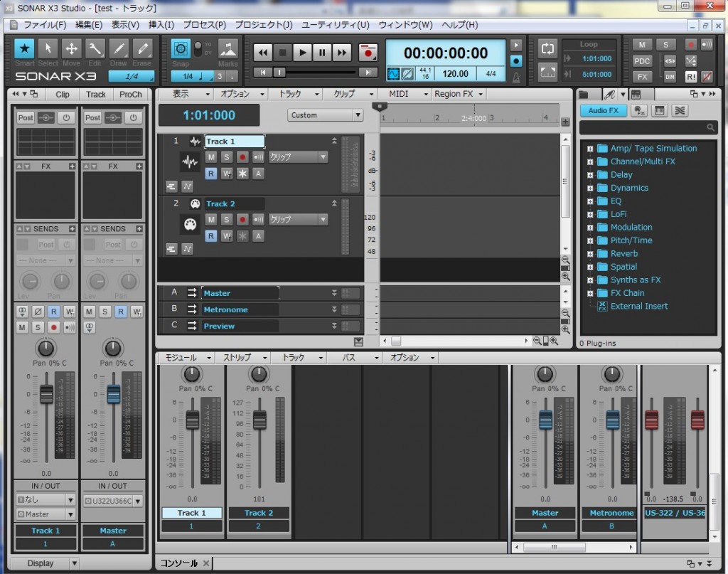Screen dimensions: 728x574
Task: Arm Track 2 for recording
Action: coord(242,219)
